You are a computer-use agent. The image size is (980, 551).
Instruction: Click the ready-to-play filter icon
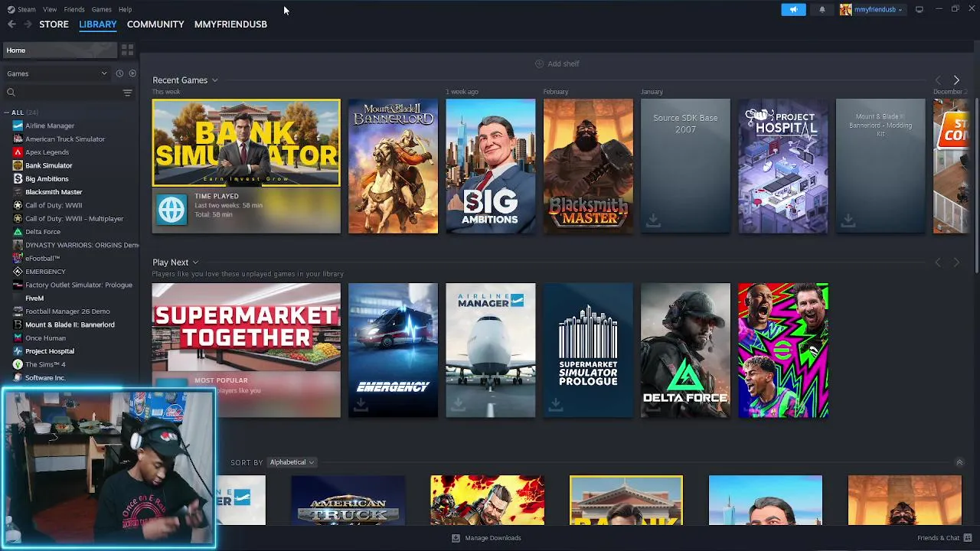(132, 73)
